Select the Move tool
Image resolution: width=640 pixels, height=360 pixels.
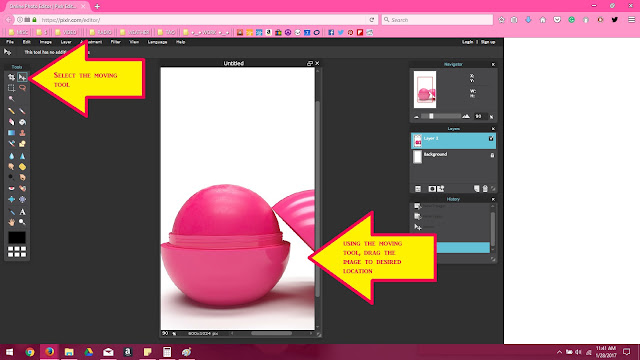22,77
